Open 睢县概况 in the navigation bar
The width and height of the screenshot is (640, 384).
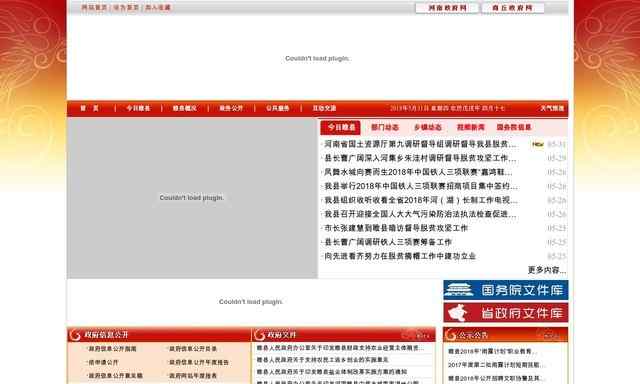(x=184, y=108)
